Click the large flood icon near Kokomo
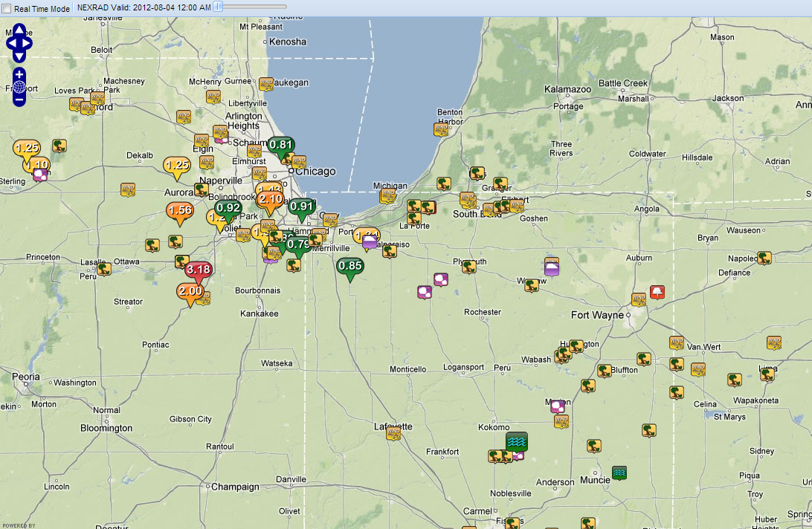812x529 pixels. pyautogui.click(x=516, y=442)
